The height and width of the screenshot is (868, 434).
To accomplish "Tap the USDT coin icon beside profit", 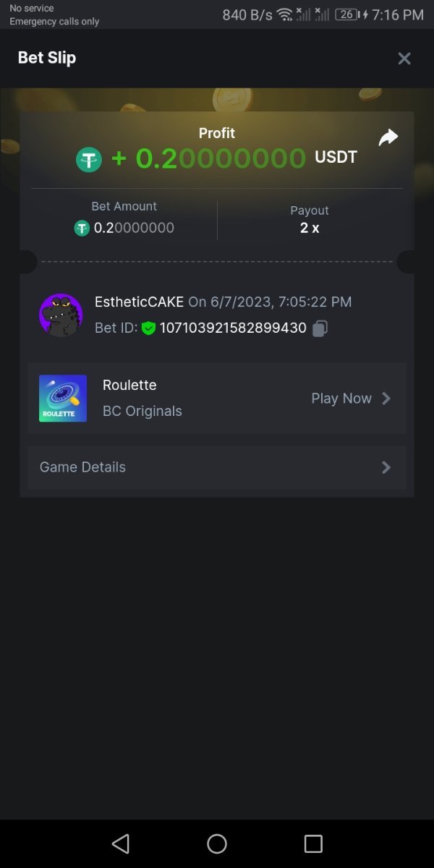I will (x=89, y=159).
